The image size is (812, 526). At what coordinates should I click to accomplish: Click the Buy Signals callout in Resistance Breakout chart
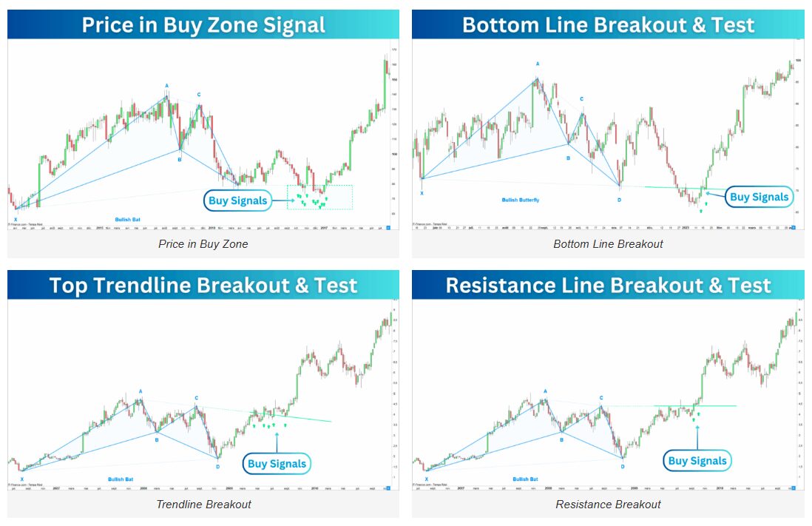tap(697, 461)
